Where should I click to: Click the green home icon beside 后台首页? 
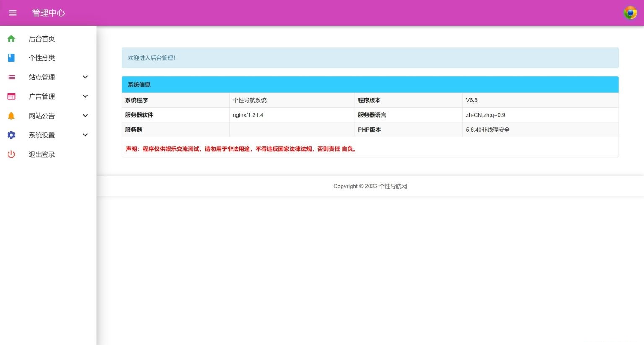click(x=11, y=39)
